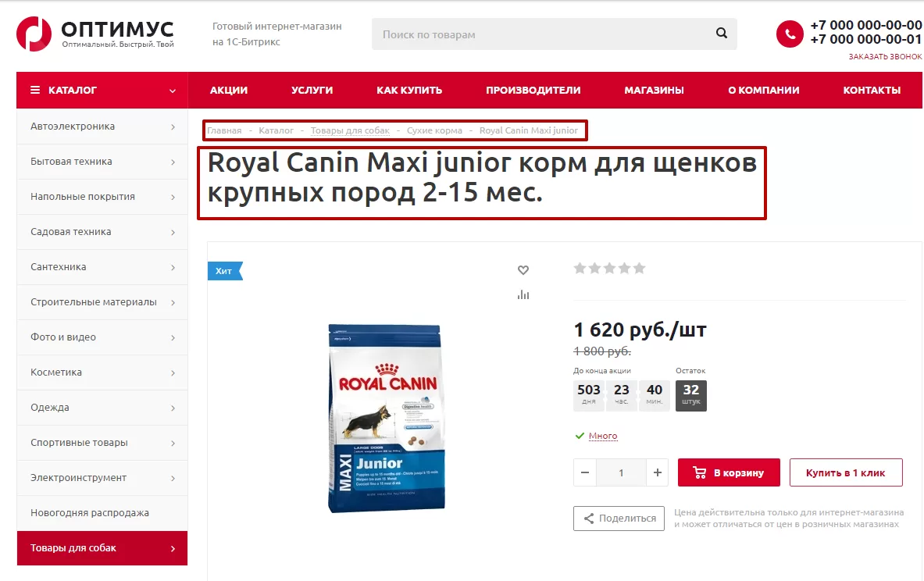Viewport: 924px width, 581px height.
Task: Click the product search input field
Action: coord(542,34)
